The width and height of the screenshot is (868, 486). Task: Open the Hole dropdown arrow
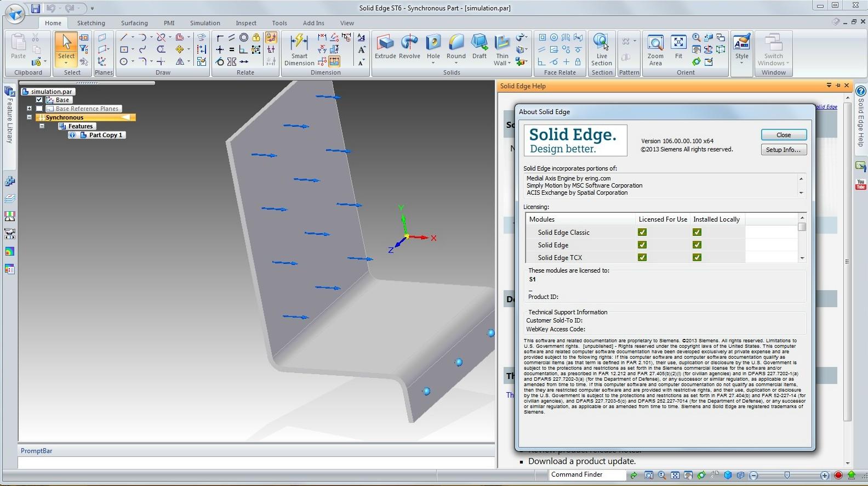(433, 63)
